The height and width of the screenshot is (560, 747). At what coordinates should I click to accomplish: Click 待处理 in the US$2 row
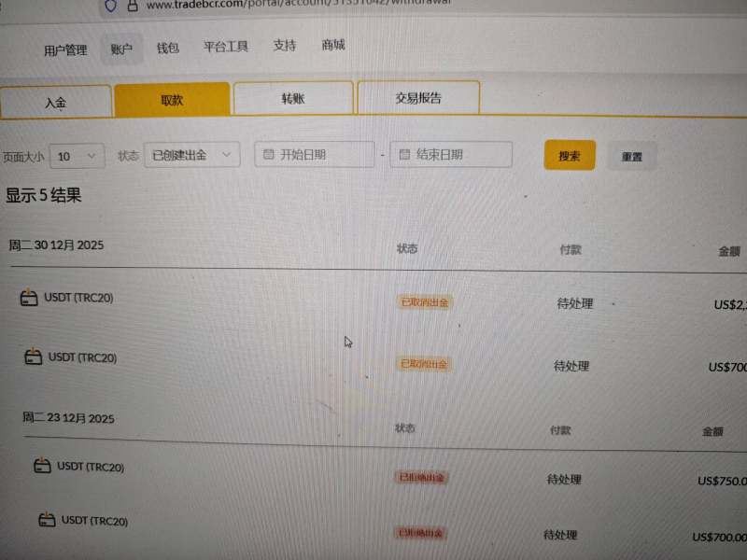(x=575, y=303)
